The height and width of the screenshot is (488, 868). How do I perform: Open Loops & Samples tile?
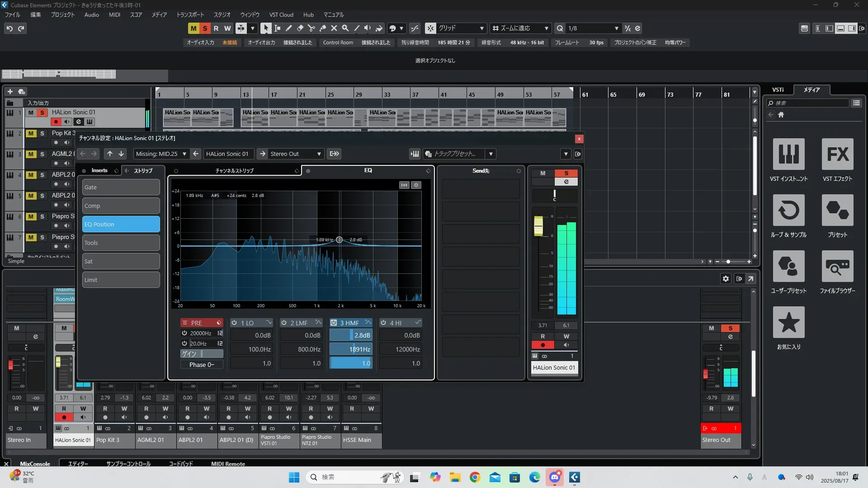[x=788, y=210]
